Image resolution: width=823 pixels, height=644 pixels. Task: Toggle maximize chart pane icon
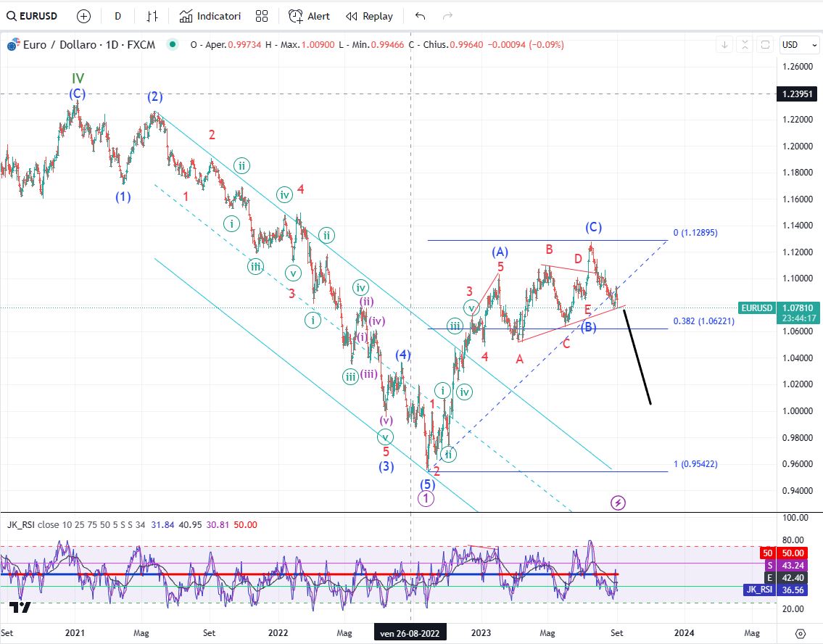764,45
